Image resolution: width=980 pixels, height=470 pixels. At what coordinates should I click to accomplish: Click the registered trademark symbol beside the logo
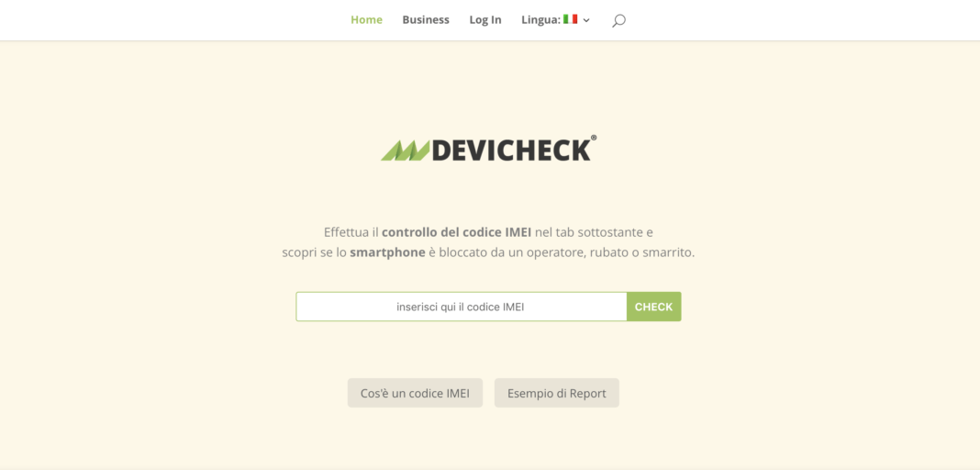click(x=593, y=138)
